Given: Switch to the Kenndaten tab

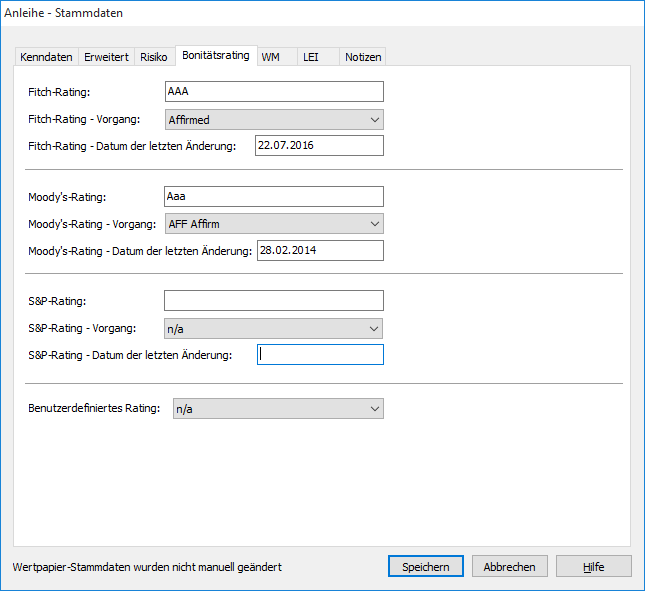Looking at the screenshot, I should (47, 57).
